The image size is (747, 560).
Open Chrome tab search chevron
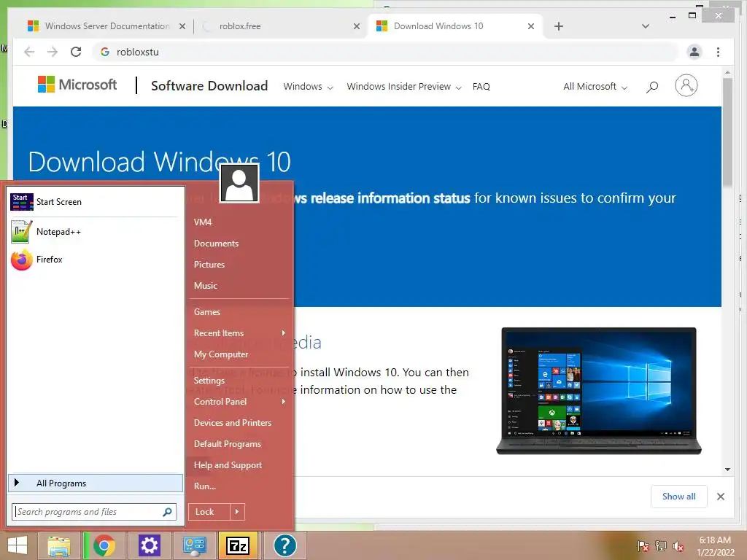point(646,26)
